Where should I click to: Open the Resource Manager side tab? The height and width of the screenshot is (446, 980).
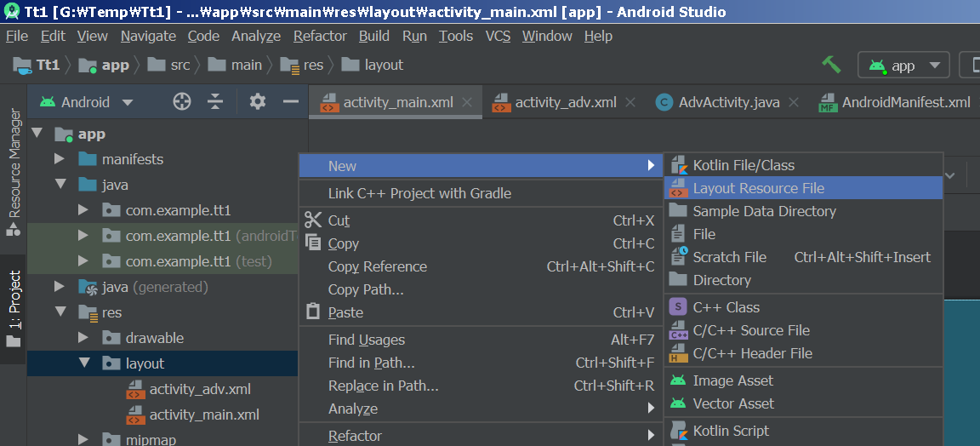(x=14, y=172)
